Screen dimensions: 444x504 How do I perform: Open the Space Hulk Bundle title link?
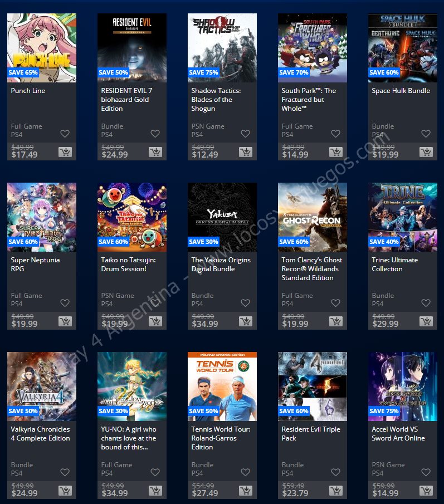click(x=401, y=91)
